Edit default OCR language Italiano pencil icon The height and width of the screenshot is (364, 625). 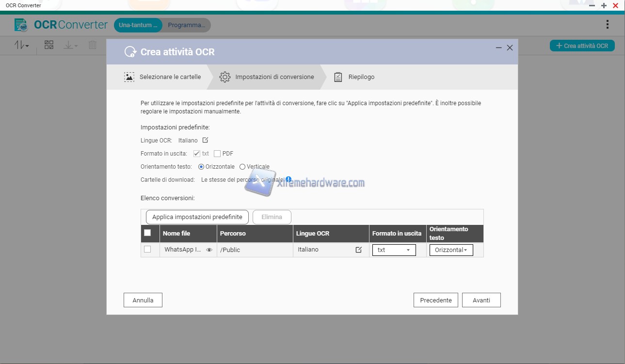(x=205, y=140)
